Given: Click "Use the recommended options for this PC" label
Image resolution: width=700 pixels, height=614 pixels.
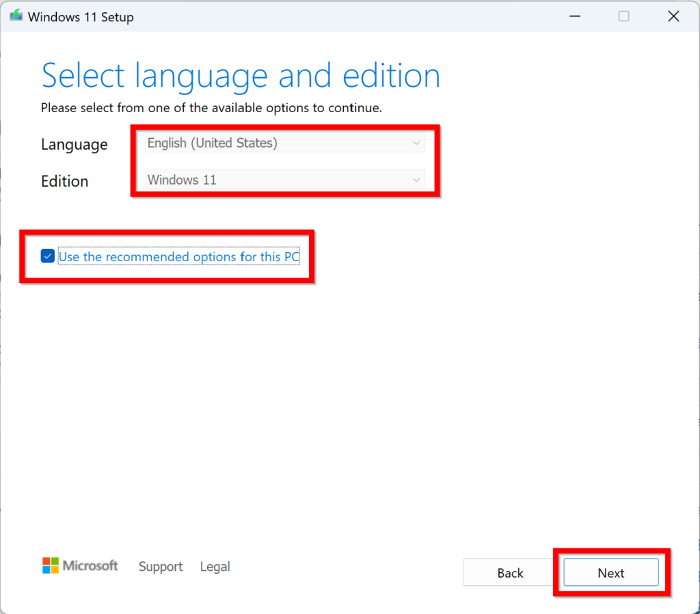Looking at the screenshot, I should tap(179, 257).
